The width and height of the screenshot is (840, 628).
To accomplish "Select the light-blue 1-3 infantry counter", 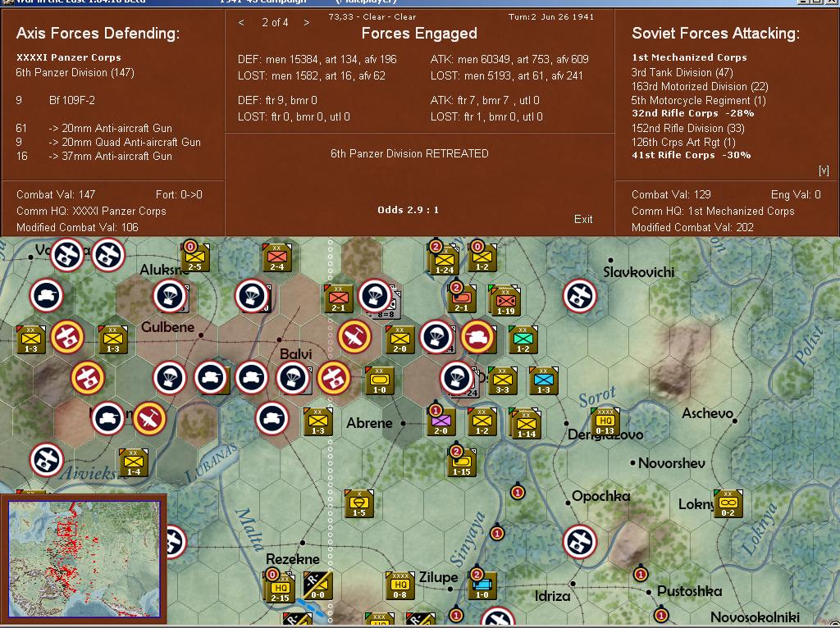I will [x=543, y=380].
